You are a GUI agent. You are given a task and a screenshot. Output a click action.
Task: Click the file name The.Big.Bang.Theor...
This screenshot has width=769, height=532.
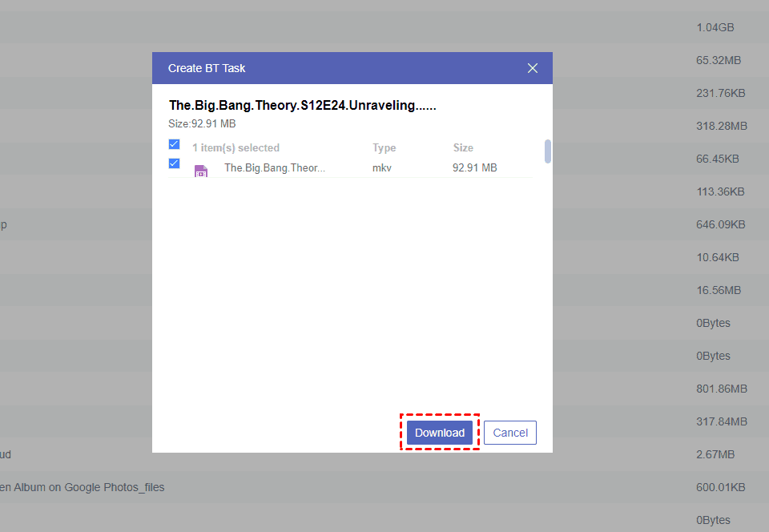pyautogui.click(x=275, y=167)
